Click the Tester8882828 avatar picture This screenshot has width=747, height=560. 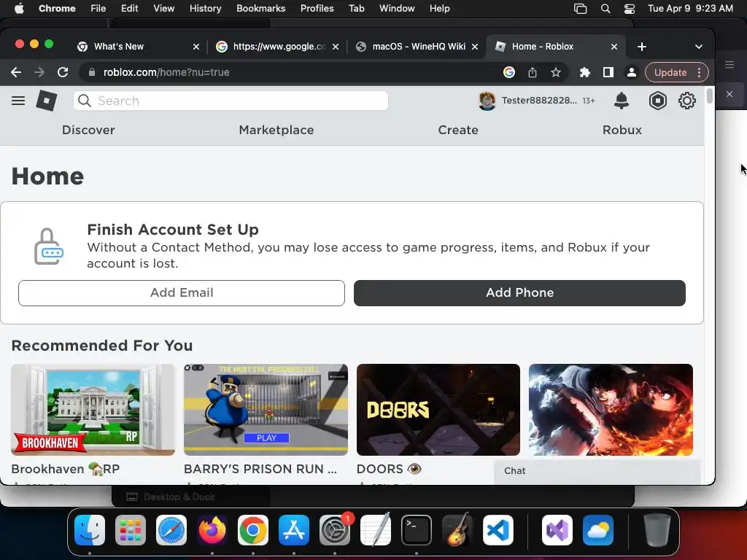tap(487, 101)
